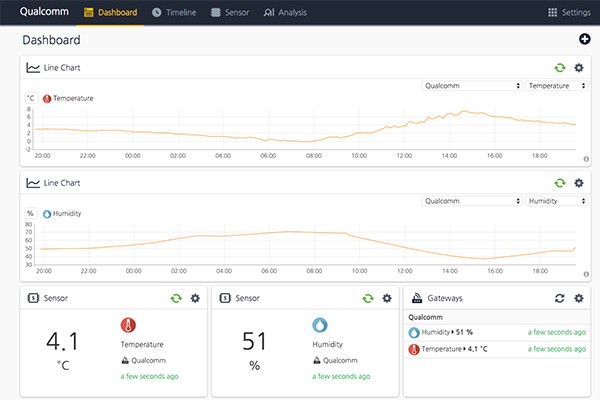Refresh the Gateways panel

[560, 298]
